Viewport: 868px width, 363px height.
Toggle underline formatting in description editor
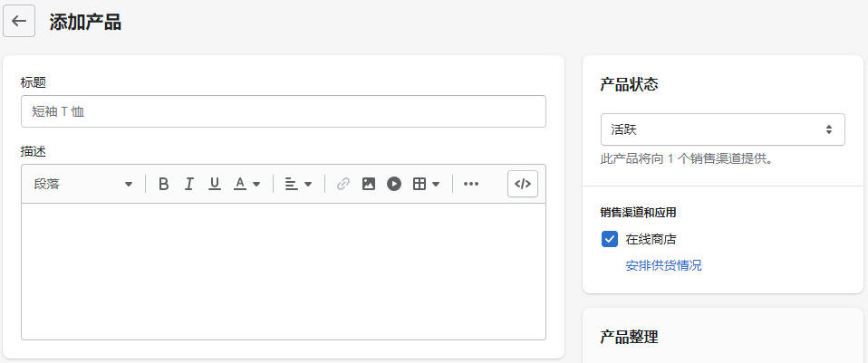(x=215, y=184)
